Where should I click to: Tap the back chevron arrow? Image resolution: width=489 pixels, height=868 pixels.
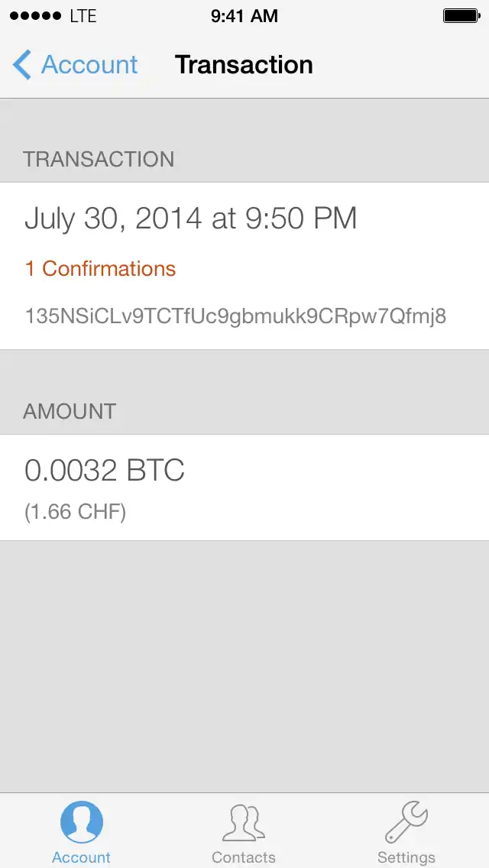pyautogui.click(x=22, y=66)
